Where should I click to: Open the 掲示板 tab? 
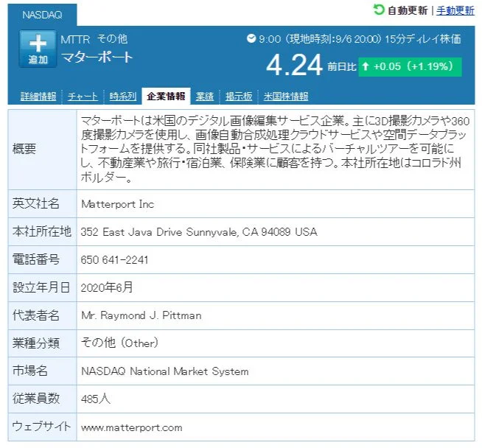point(239,97)
